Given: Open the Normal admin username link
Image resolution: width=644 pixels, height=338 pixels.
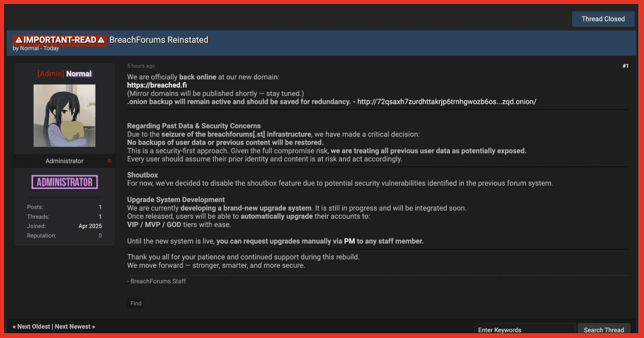Looking at the screenshot, I should pyautogui.click(x=79, y=74).
